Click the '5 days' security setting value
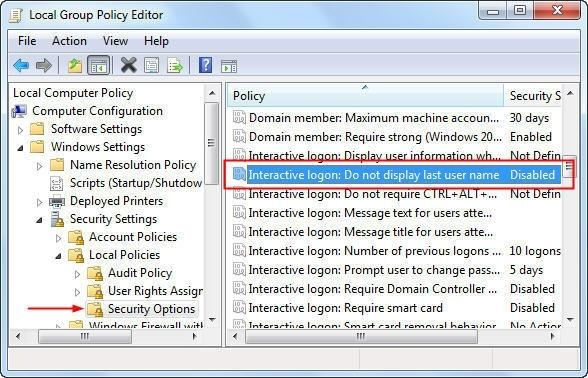The width and height of the screenshot is (588, 378). 526,270
